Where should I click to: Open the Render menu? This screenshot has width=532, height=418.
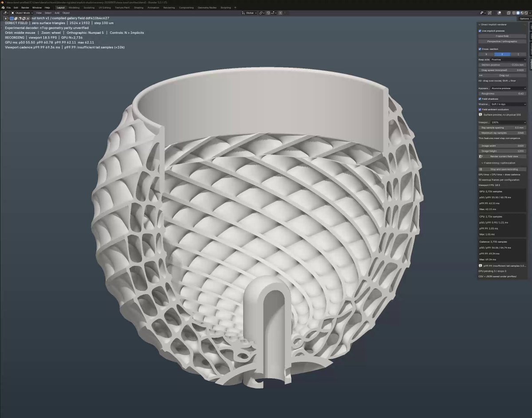(25, 8)
